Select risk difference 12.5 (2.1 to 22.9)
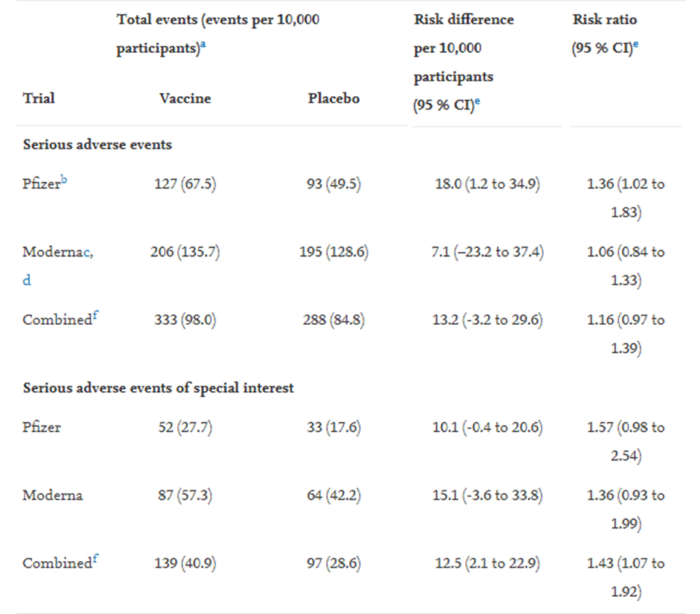 pyautogui.click(x=488, y=563)
